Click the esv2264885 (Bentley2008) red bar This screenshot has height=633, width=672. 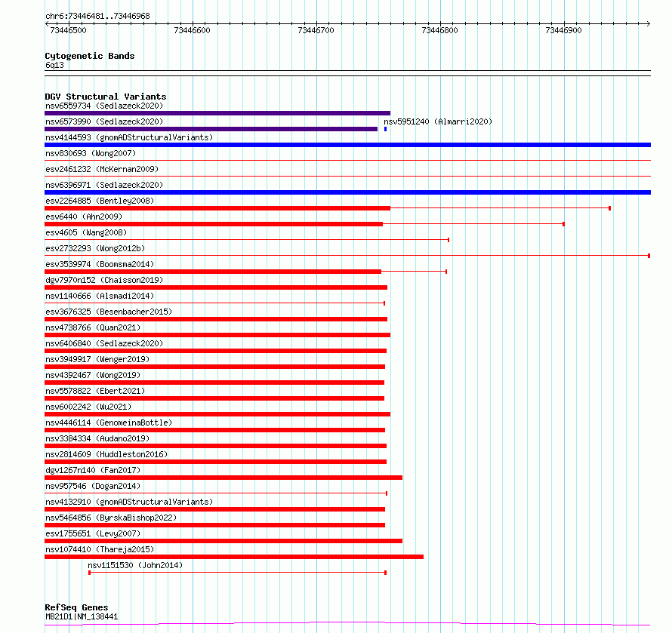217,208
